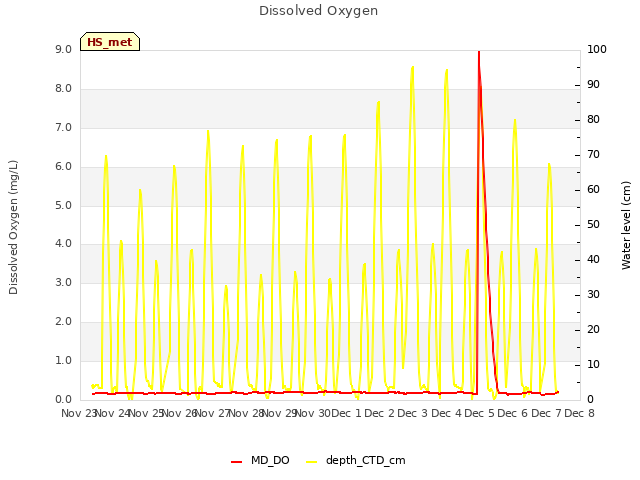Click the Dec 1 x-axis tick label
The height and width of the screenshot is (480, 640).
(346, 413)
